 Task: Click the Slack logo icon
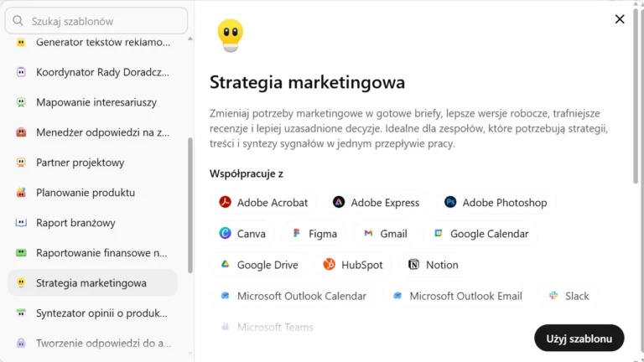click(x=553, y=296)
